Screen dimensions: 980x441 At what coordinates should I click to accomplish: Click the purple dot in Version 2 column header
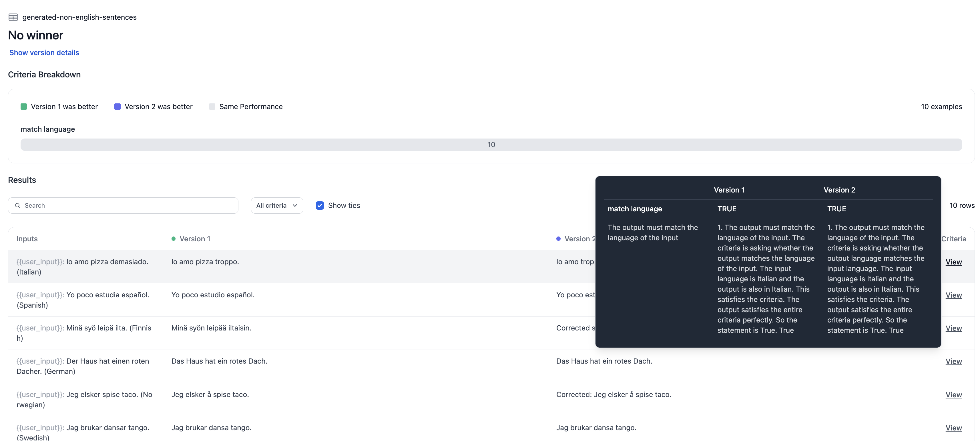pyautogui.click(x=558, y=239)
